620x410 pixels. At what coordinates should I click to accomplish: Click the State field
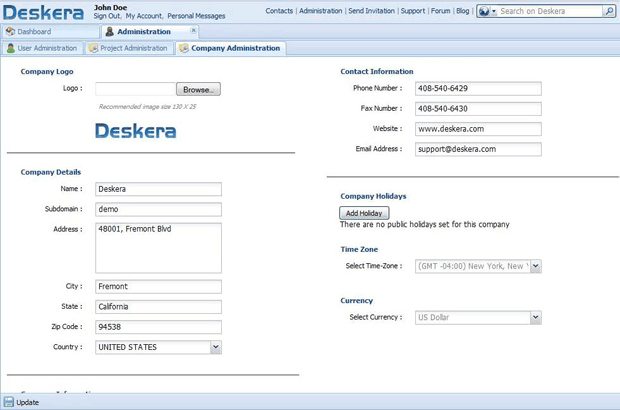pyautogui.click(x=158, y=307)
